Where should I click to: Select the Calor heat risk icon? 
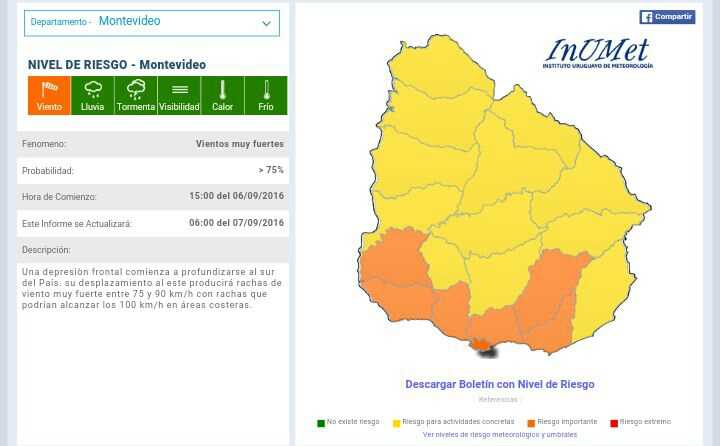pos(222,95)
